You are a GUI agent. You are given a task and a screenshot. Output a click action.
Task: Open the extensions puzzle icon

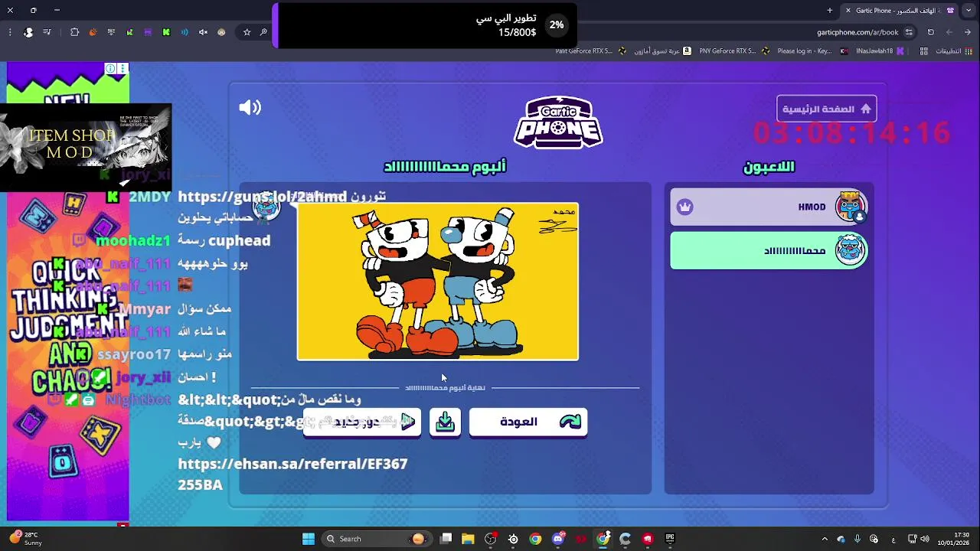coord(74,32)
